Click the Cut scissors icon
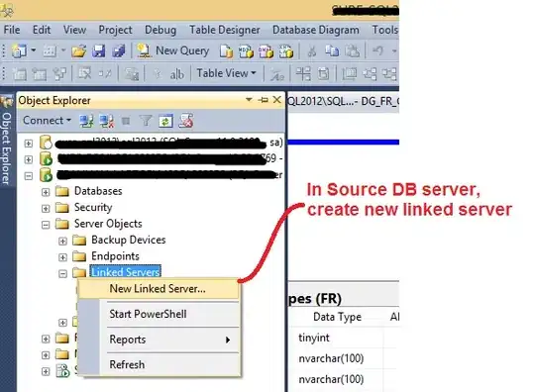The height and width of the screenshot is (392, 535). (311, 51)
